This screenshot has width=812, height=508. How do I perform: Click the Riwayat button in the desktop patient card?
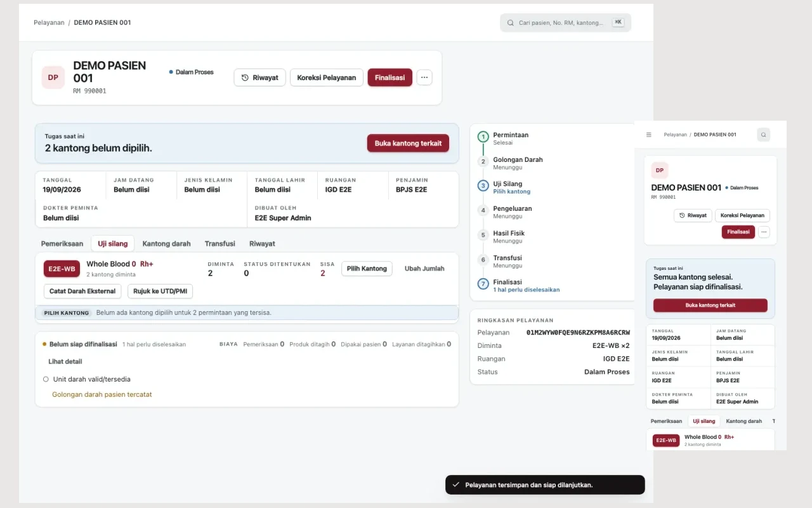pos(260,77)
